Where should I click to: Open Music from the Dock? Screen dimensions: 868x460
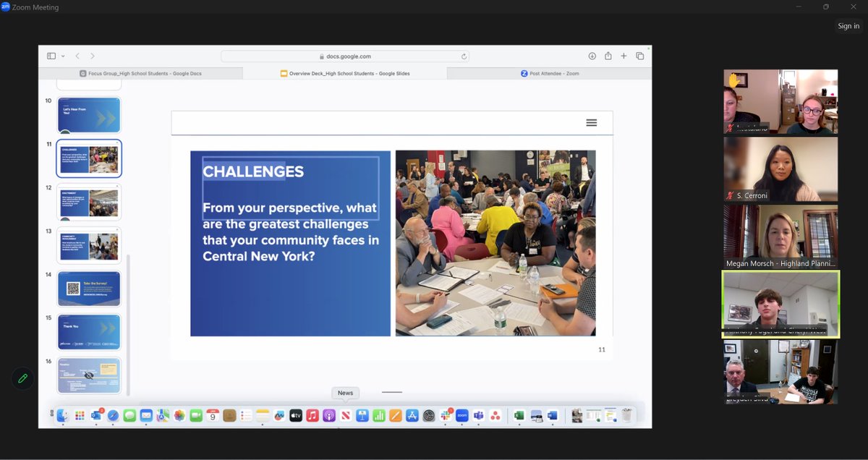(x=312, y=415)
